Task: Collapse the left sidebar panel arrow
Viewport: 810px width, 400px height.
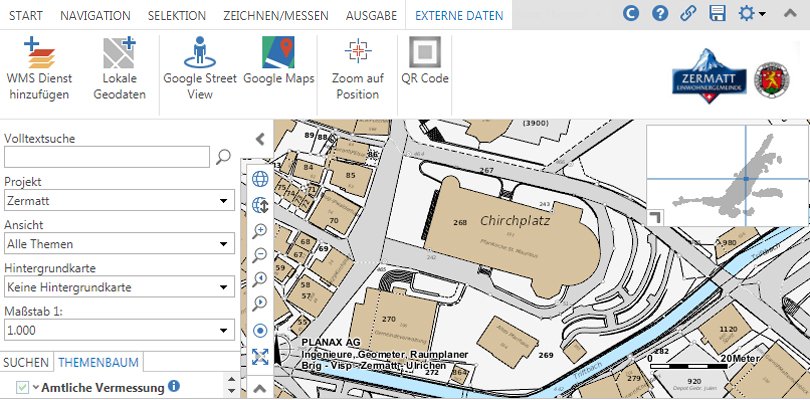Action: point(259,139)
